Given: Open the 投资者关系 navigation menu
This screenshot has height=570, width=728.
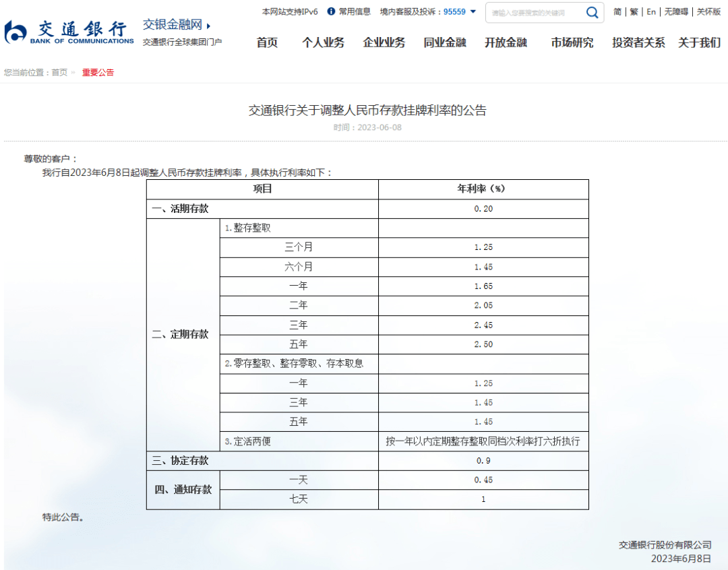Looking at the screenshot, I should pyautogui.click(x=638, y=42).
